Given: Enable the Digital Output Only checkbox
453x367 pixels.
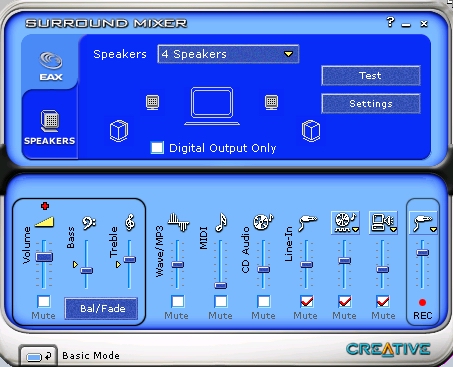Looking at the screenshot, I should click(157, 148).
